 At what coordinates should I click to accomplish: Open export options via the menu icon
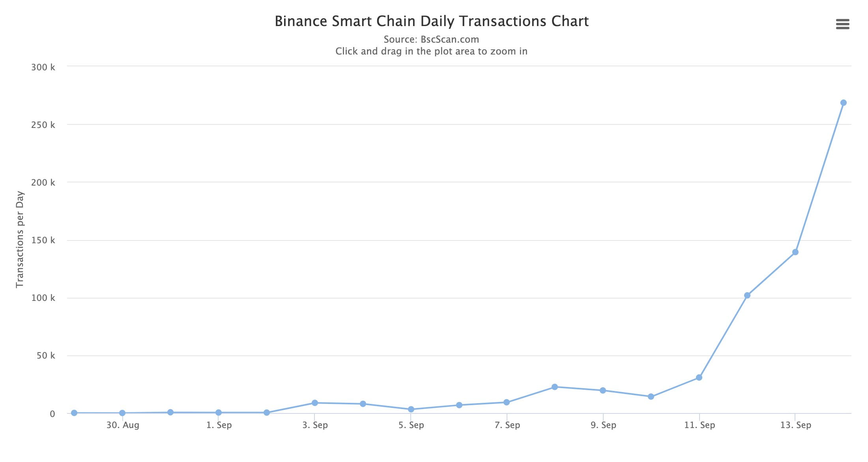point(843,24)
